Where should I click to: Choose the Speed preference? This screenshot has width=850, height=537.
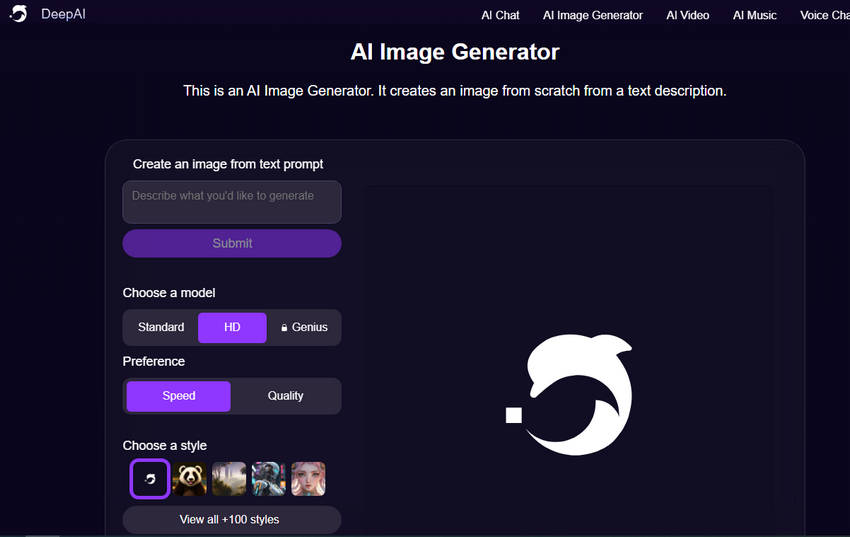pyautogui.click(x=178, y=396)
